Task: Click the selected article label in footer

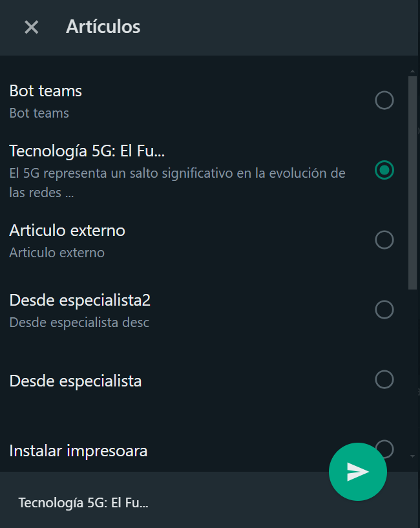Action: click(83, 503)
